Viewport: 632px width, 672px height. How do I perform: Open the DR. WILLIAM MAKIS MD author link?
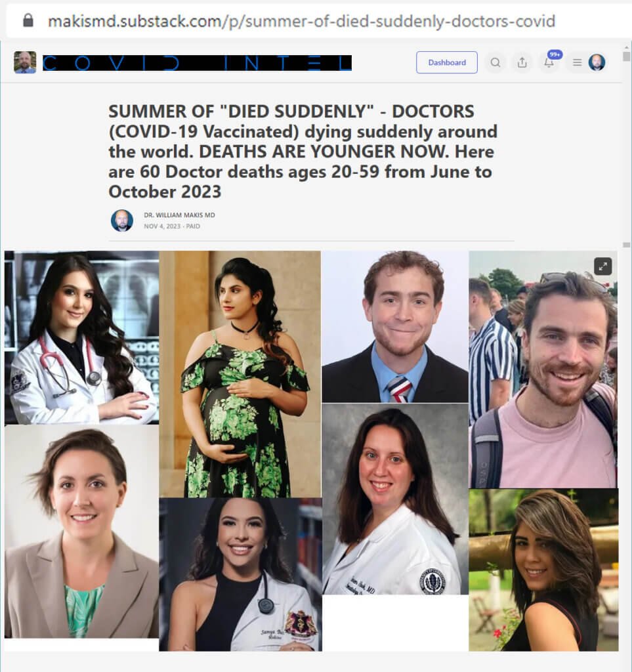pyautogui.click(x=180, y=215)
